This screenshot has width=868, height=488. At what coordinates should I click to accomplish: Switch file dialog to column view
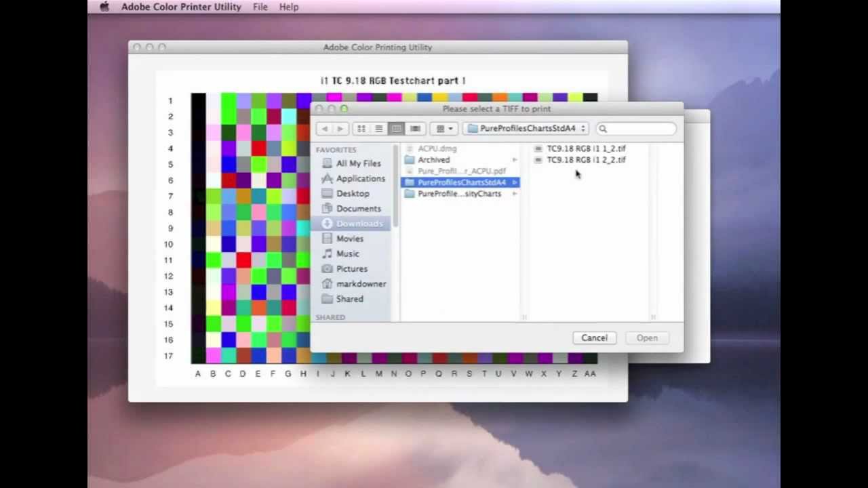(x=397, y=129)
